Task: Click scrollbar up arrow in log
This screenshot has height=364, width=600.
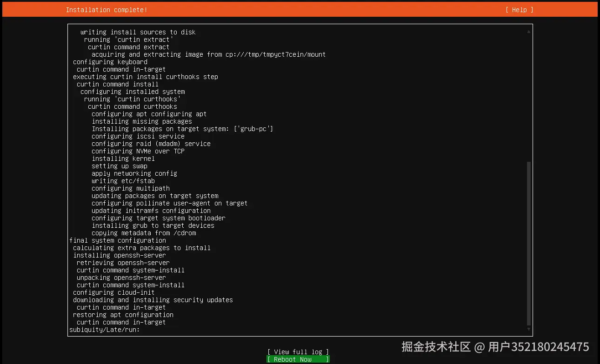Action: coord(529,32)
